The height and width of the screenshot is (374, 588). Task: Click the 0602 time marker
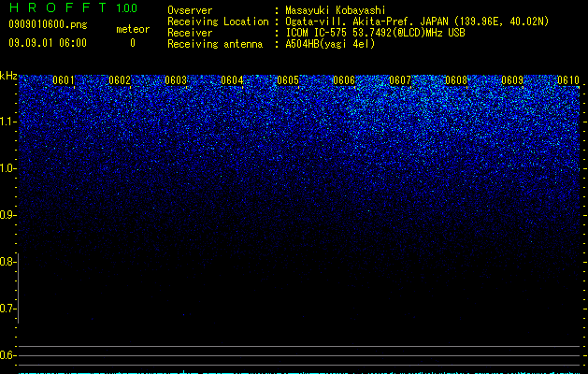(x=120, y=80)
